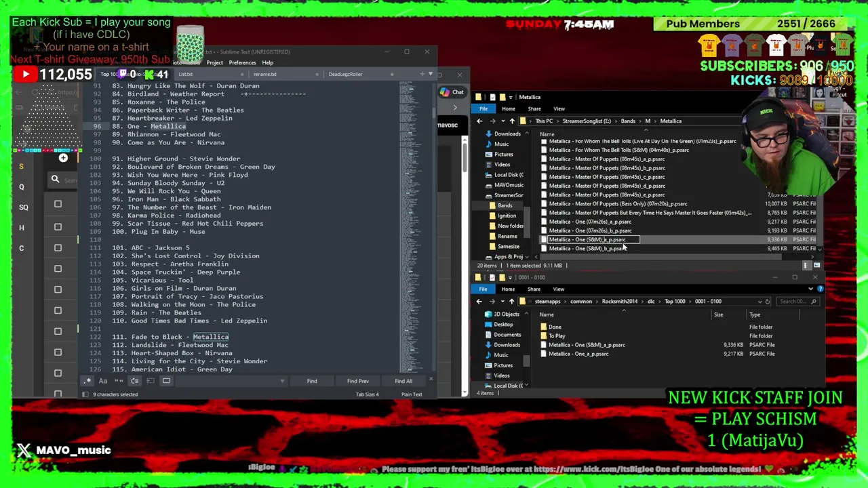The width and height of the screenshot is (868, 488).
Task: Open Explorer help question mark icon
Action: click(x=820, y=289)
